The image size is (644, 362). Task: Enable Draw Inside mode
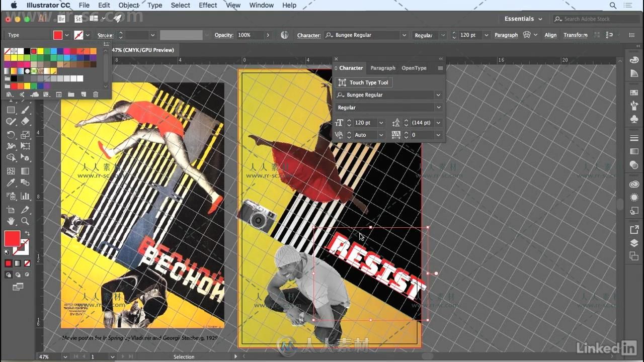point(27,275)
